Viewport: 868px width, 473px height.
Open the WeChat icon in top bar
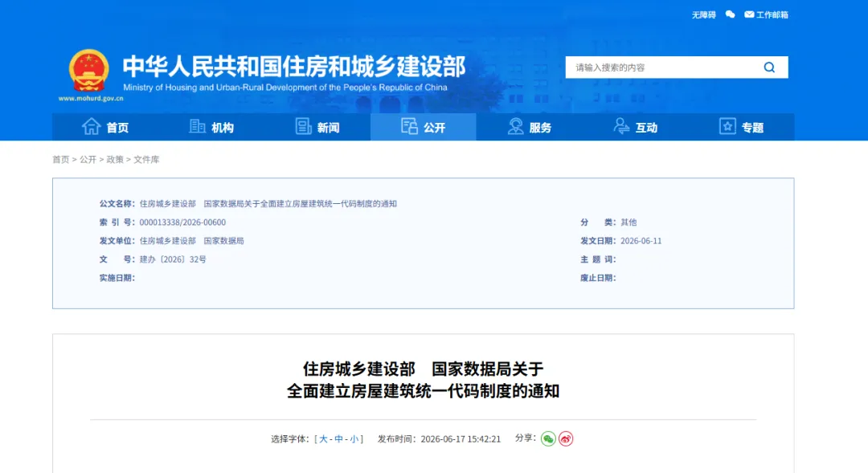tap(730, 14)
